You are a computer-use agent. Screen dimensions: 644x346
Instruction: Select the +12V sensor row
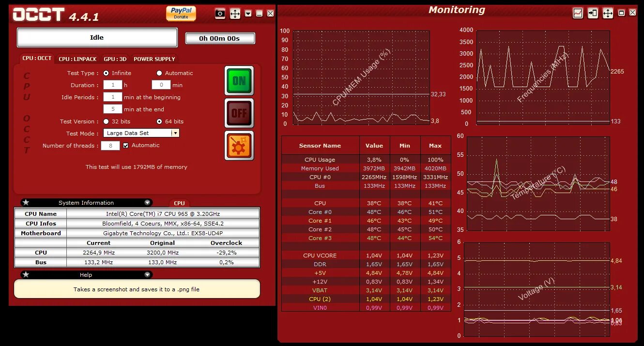coord(366,282)
